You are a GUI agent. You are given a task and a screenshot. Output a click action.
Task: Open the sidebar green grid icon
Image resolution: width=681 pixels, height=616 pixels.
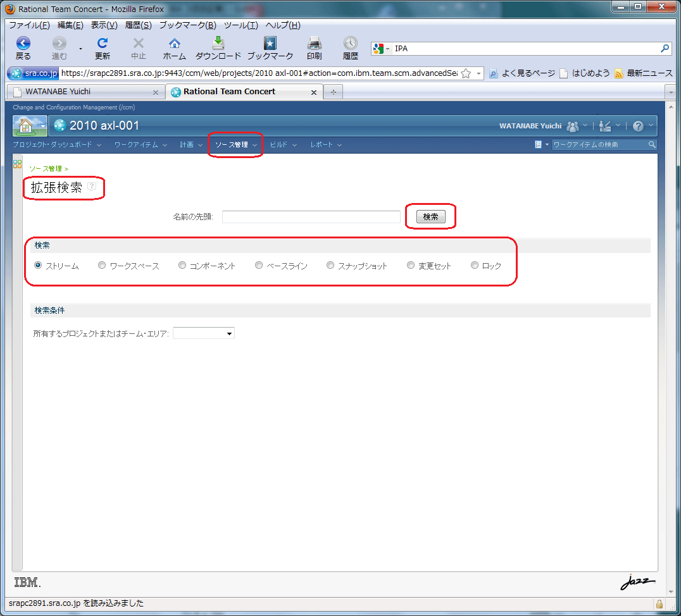17,164
